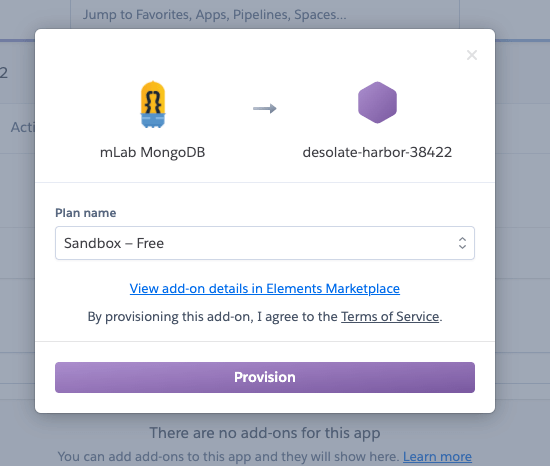Click the arrow between add-on and app
This screenshot has height=466, width=550.
[265, 108]
